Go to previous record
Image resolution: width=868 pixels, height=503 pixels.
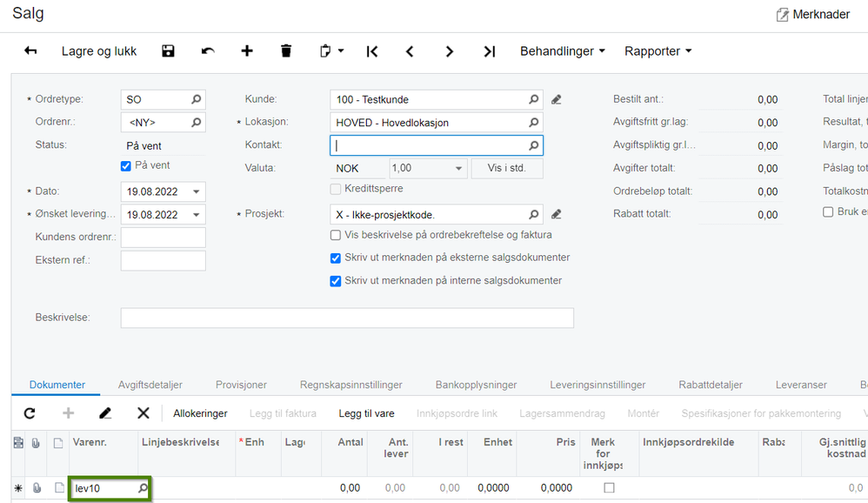[x=410, y=51]
